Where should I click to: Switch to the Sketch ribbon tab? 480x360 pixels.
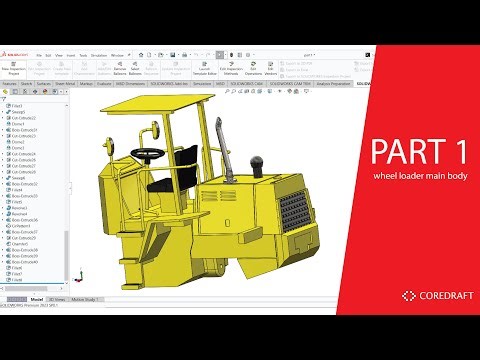26,84
